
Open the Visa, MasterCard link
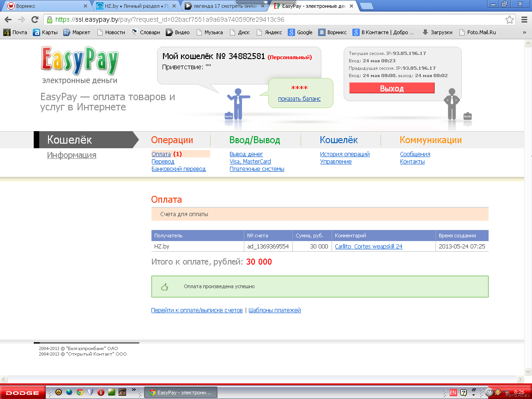coord(250,162)
